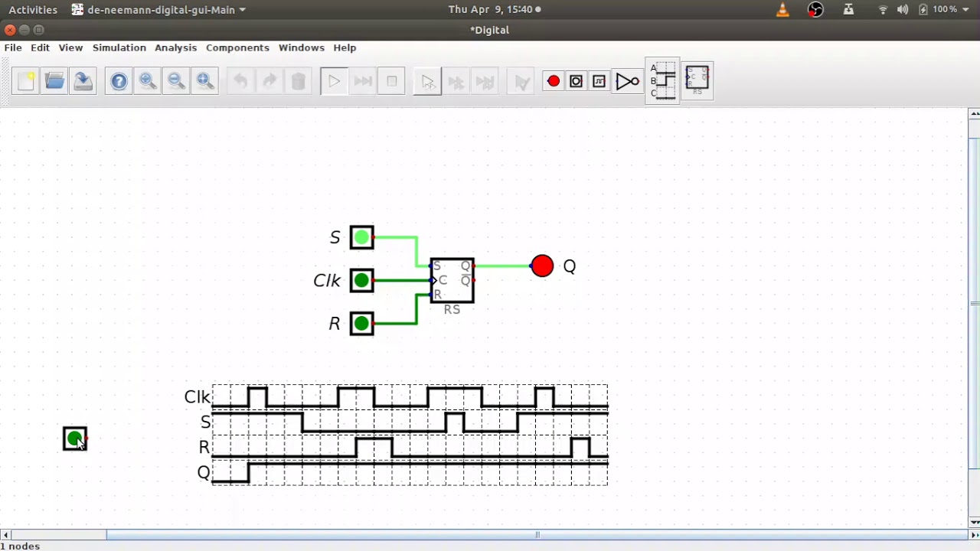Open the Edit menu
The width and height of the screenshot is (980, 551).
click(40, 47)
